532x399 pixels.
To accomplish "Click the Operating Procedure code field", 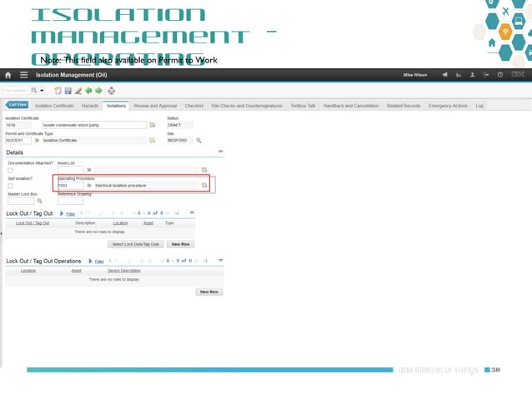I will 71,186.
